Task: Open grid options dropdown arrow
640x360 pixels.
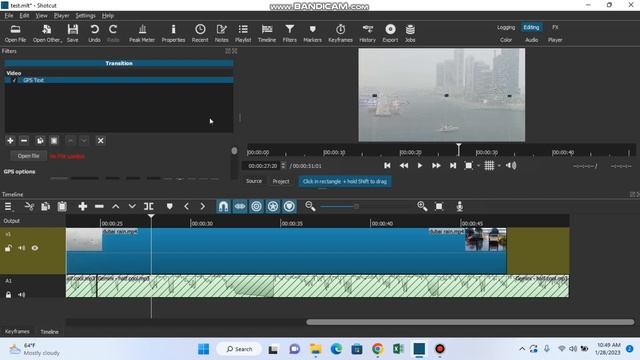Action: (x=499, y=166)
